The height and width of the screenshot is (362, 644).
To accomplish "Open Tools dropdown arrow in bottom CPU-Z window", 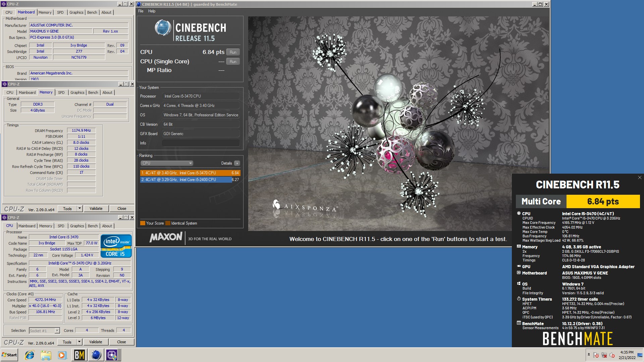I will coord(79,342).
